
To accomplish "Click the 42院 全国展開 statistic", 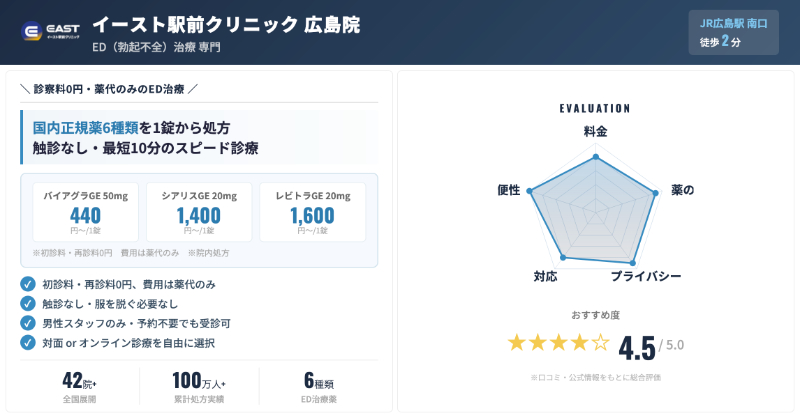I will tap(80, 388).
